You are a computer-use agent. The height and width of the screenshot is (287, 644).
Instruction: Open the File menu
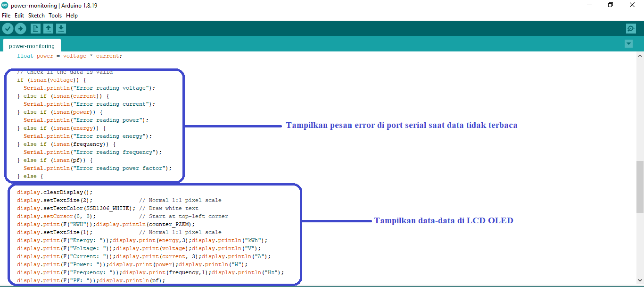[x=6, y=16]
